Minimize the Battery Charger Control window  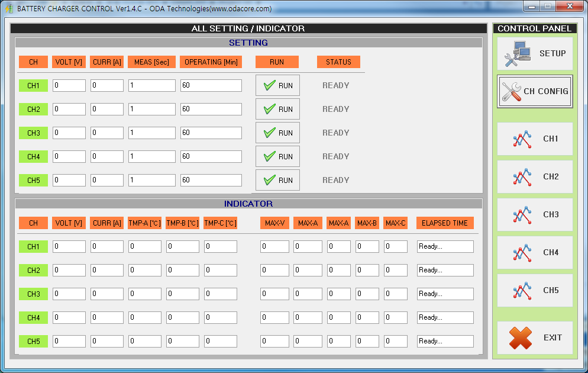pos(532,7)
